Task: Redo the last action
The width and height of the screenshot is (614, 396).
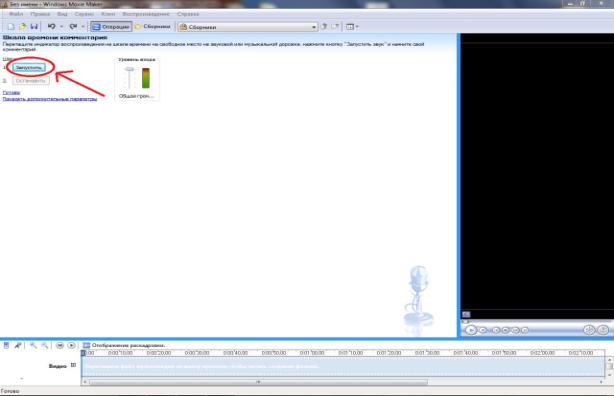Action: coord(73,27)
